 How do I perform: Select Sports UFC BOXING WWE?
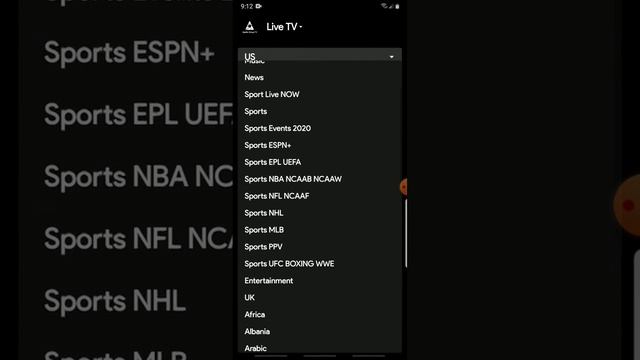click(289, 264)
